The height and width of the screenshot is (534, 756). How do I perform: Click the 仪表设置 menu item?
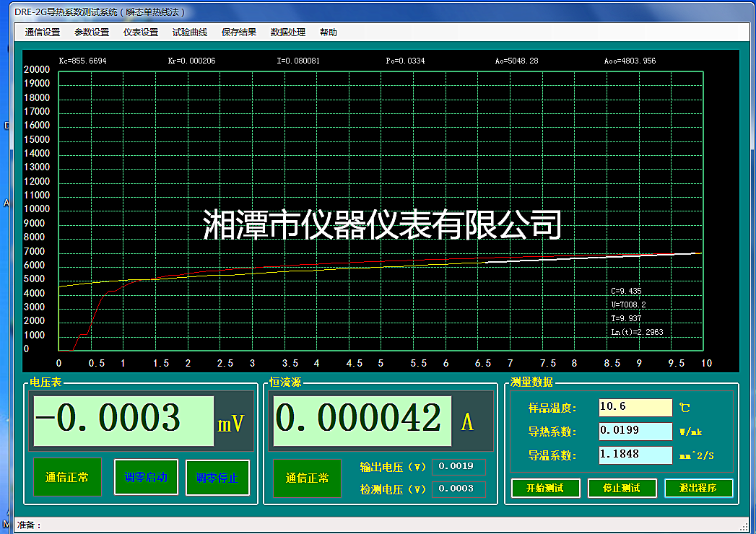pos(141,32)
